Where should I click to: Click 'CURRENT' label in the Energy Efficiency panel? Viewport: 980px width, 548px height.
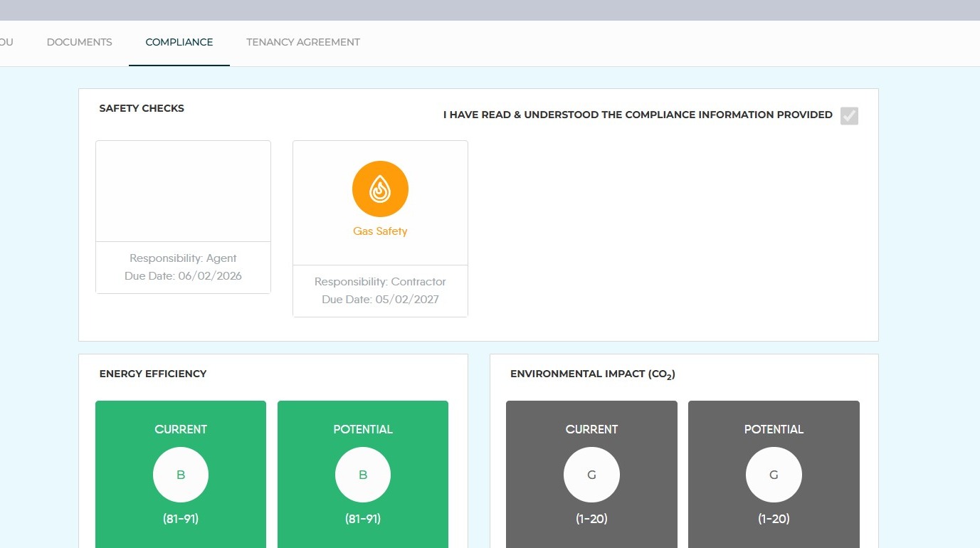(181, 429)
